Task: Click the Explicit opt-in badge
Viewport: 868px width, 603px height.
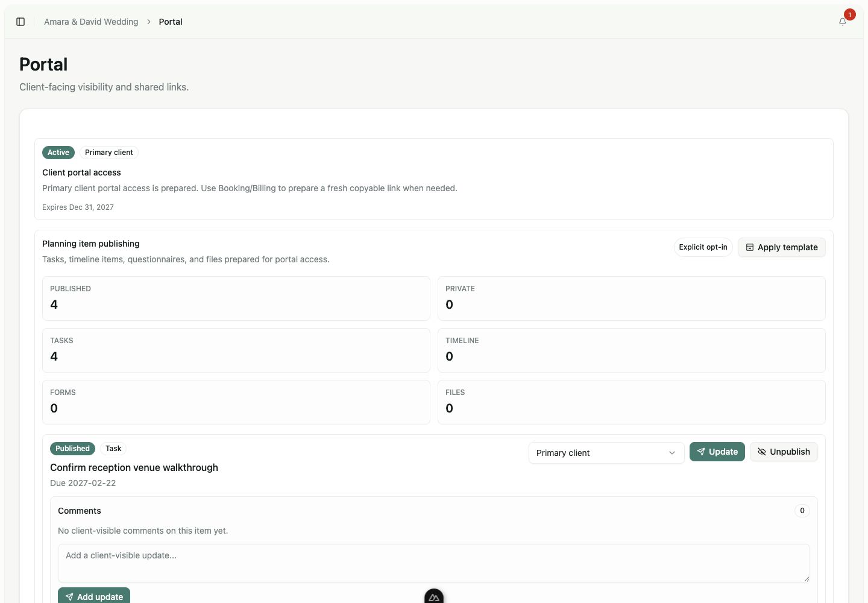Action: point(703,247)
